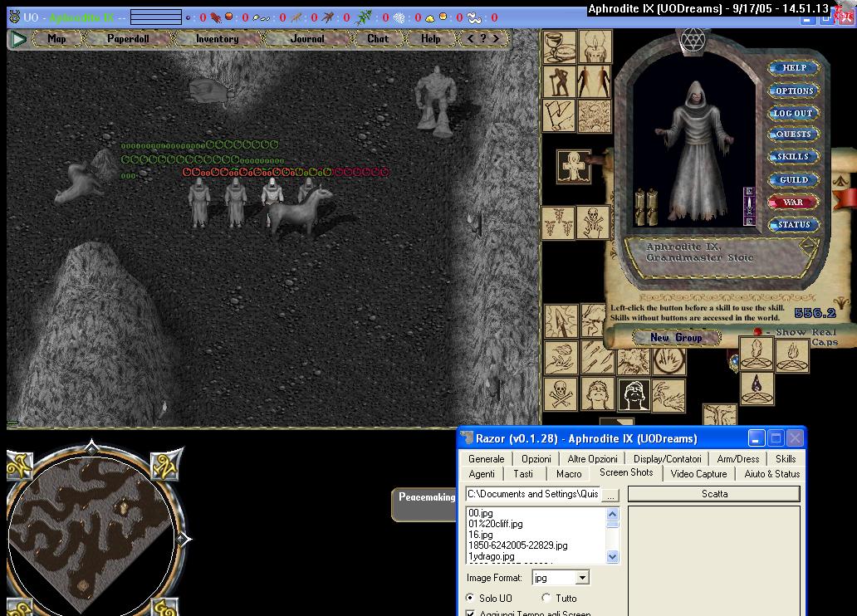
Task: Select the Tutto radio button
Action: coord(546,598)
